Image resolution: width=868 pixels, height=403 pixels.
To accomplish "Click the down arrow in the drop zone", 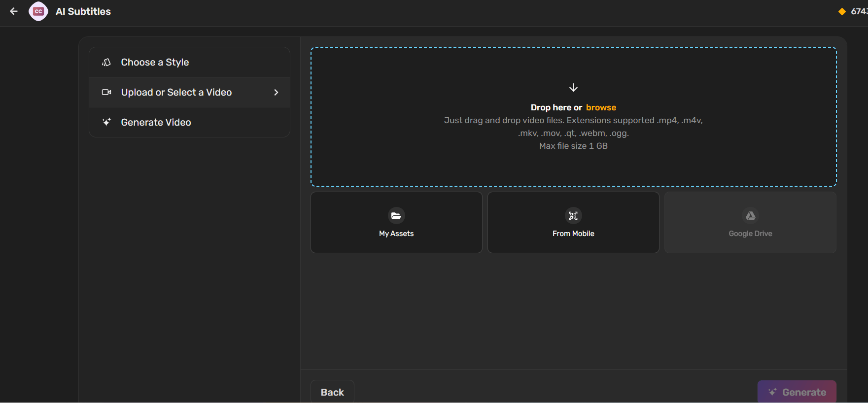I will pos(573,88).
